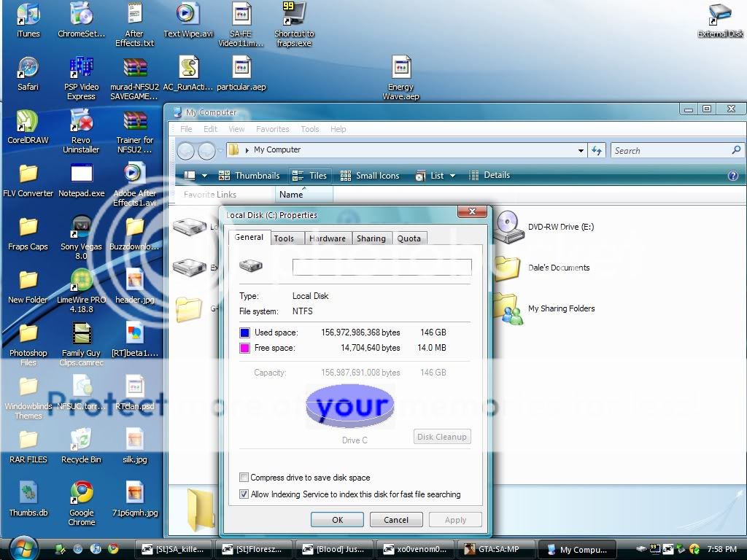Select the External Disk desktop icon
747x560 pixels.
tap(720, 20)
